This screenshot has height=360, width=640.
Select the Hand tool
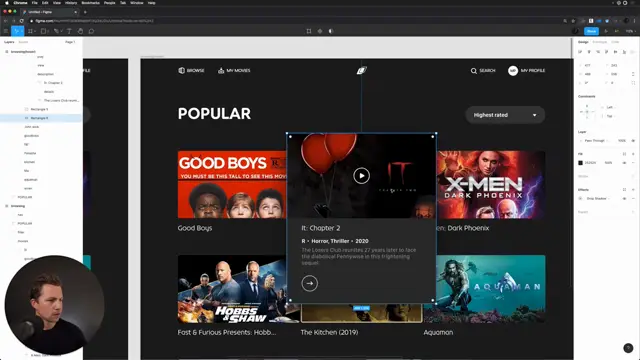(x=80, y=31)
